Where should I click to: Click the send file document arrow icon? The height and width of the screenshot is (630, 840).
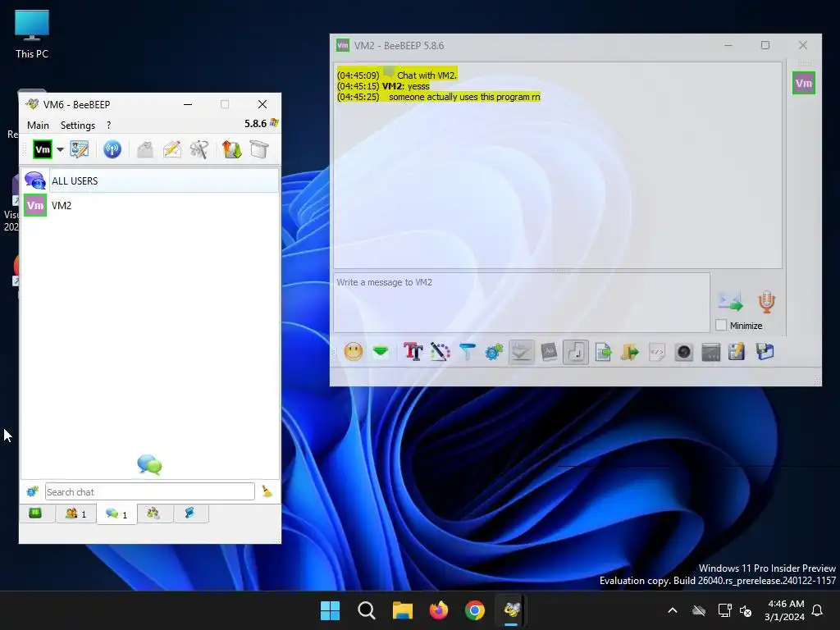[603, 352]
